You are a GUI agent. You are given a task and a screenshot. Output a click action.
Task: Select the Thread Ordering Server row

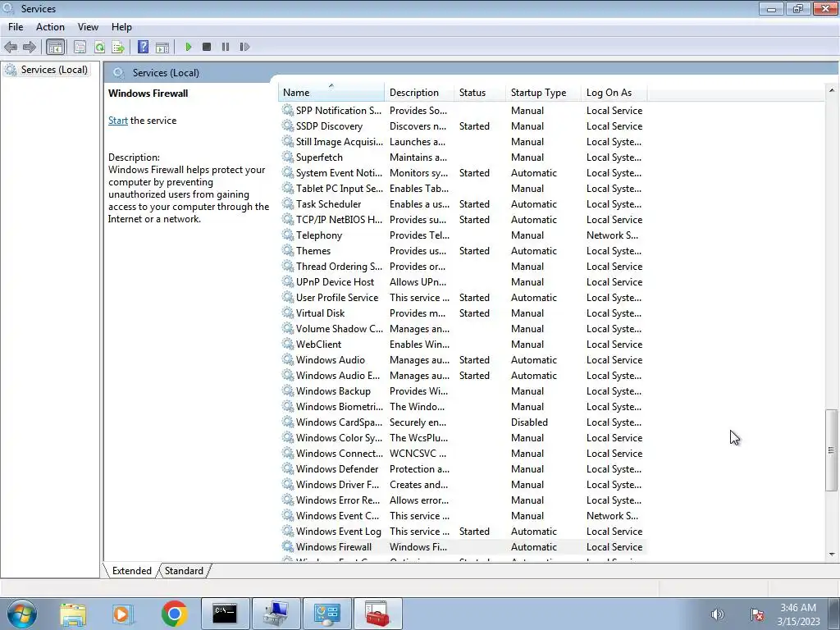pos(463,267)
